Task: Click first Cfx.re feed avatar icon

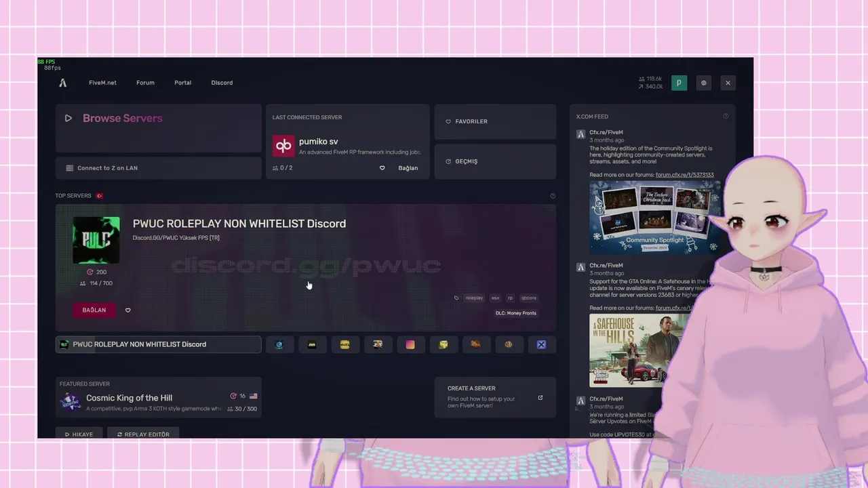Action: [x=580, y=134]
